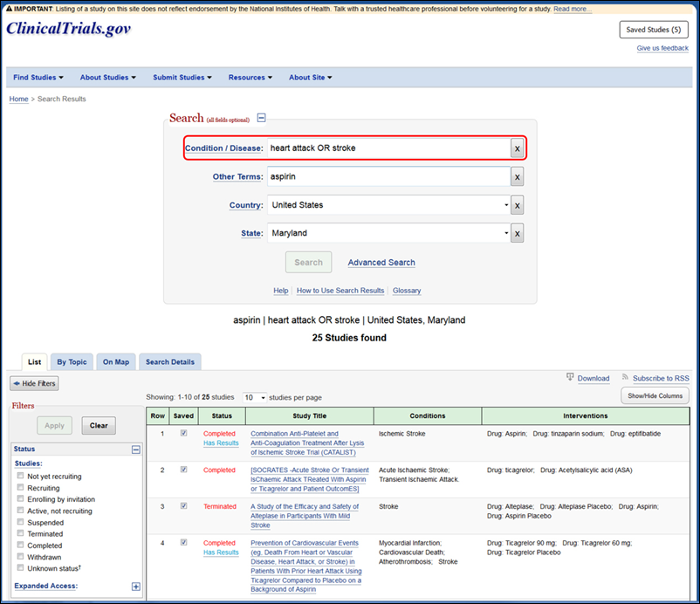Open the Glossary link
The image size is (700, 604).
407,291
